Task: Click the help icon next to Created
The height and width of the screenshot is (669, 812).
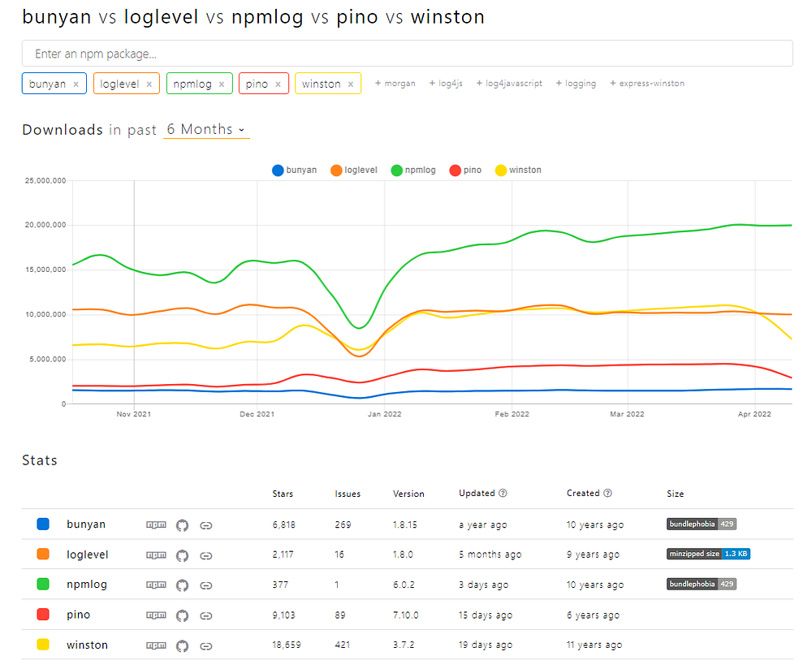Action: tap(608, 494)
